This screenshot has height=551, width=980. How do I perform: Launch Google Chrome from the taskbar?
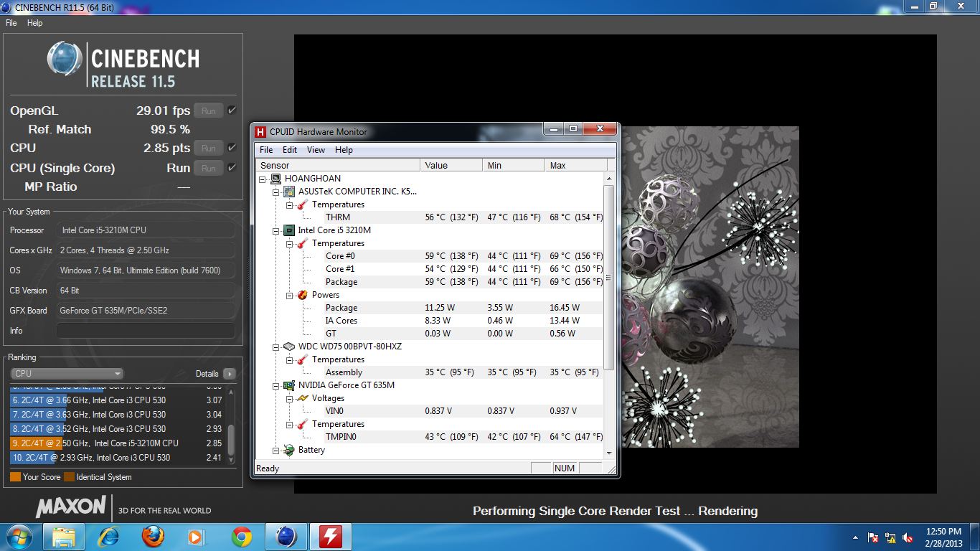tap(242, 537)
